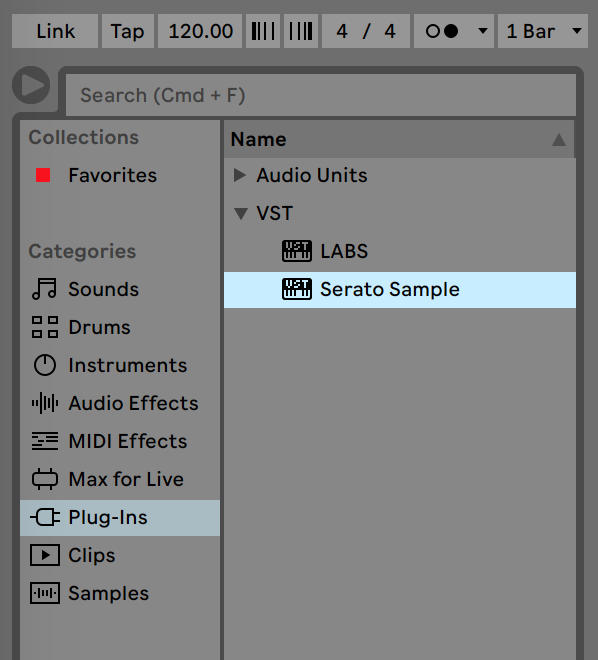This screenshot has width=598, height=660.
Task: Select the Serato Sample plugin
Action: click(400, 290)
